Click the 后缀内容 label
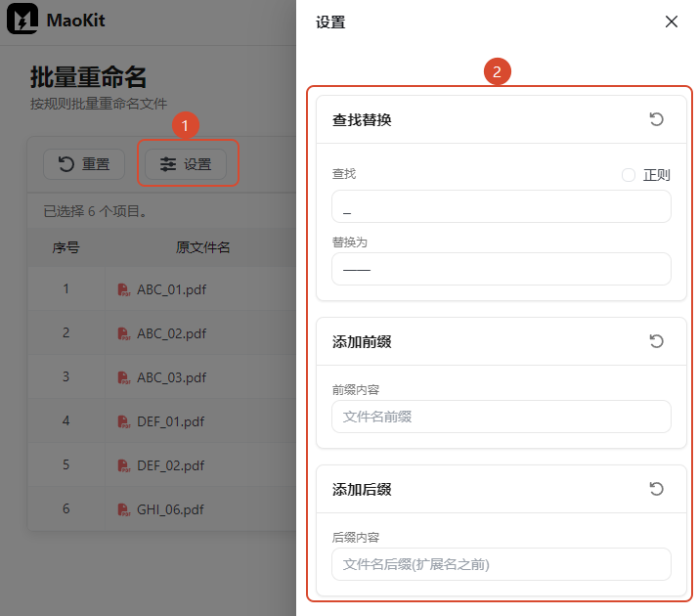Screen dimensions: 698x616 [355, 538]
